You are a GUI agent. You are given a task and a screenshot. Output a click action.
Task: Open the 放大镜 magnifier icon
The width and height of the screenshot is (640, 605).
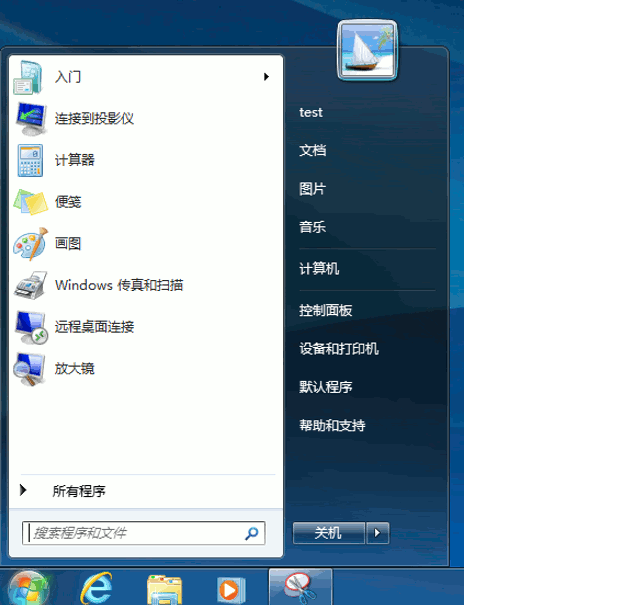tap(29, 369)
